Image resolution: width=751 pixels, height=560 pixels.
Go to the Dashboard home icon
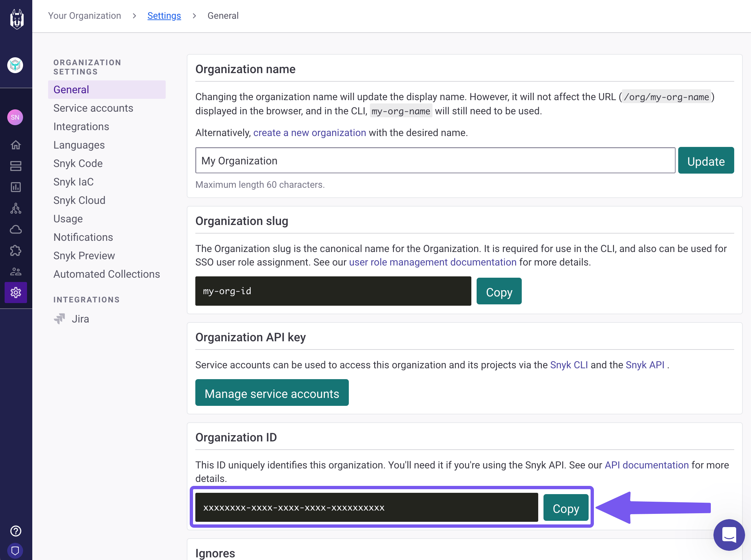point(15,145)
